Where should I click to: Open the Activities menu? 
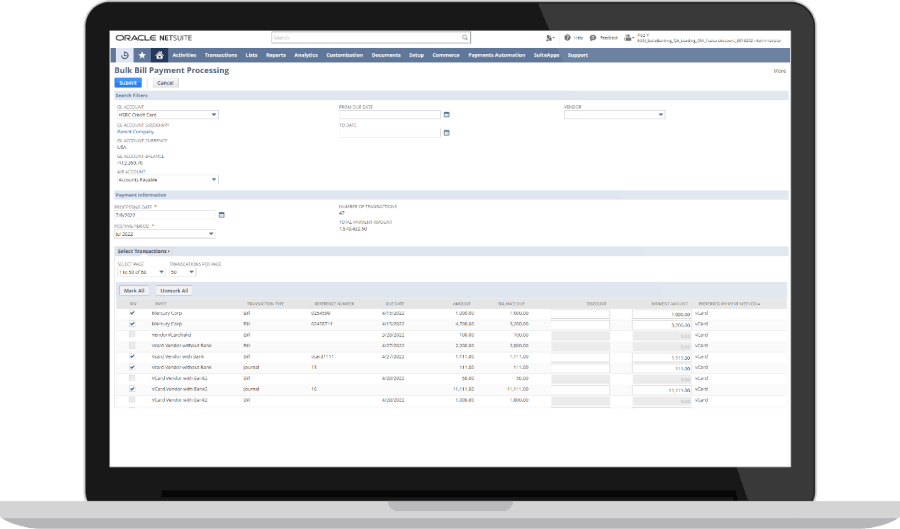184,55
